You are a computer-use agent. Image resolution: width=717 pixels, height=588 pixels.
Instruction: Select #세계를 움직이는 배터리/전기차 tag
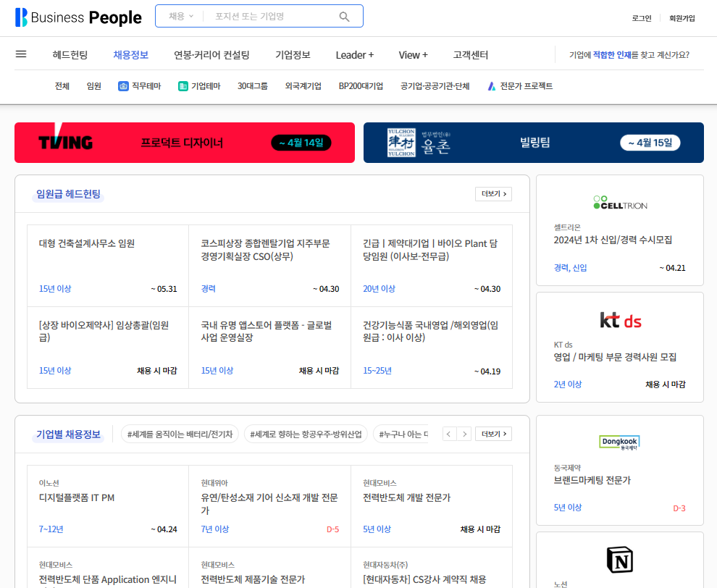180,434
